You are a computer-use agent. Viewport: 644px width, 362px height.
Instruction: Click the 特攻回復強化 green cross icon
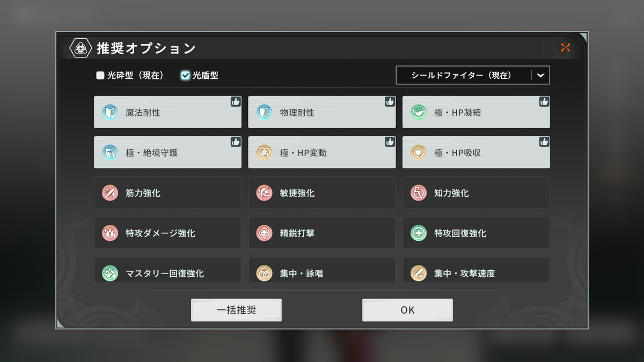(419, 233)
